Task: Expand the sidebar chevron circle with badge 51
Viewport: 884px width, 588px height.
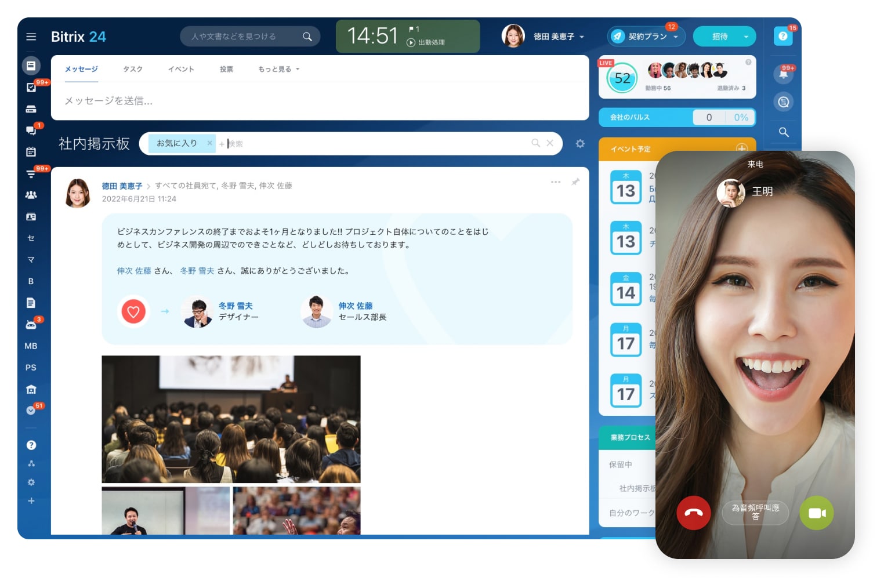Action: pos(31,410)
